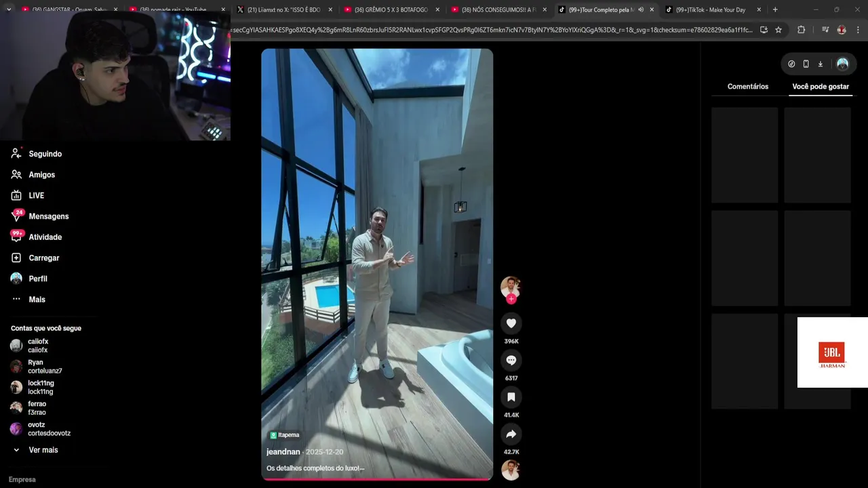Image resolution: width=868 pixels, height=488 pixels.
Task: Open jeandnan username on video
Action: [x=283, y=452]
